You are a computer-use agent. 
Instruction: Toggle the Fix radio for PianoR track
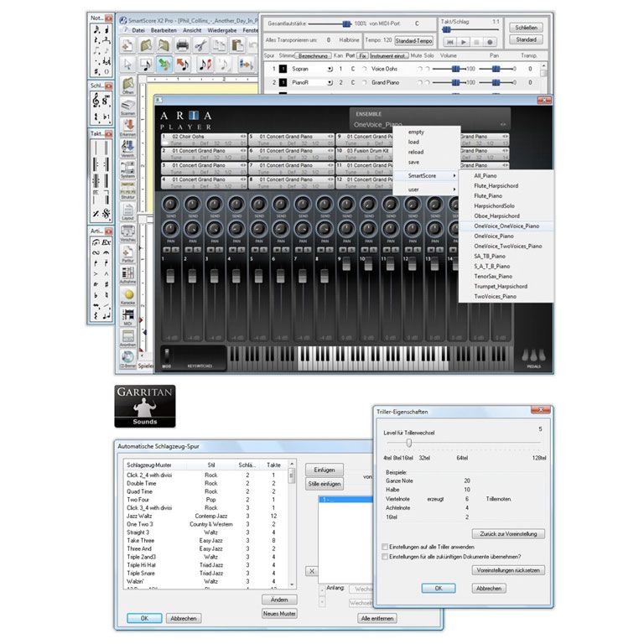tap(364, 82)
